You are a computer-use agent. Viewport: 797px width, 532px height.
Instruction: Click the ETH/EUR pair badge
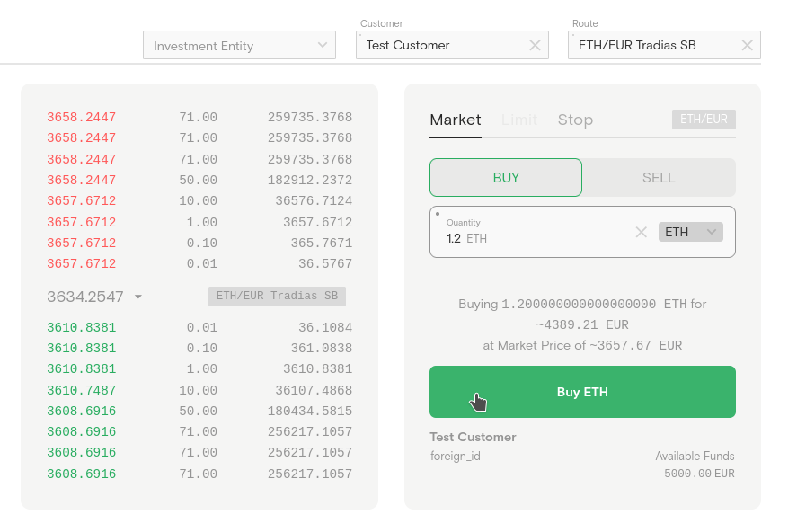tap(704, 120)
